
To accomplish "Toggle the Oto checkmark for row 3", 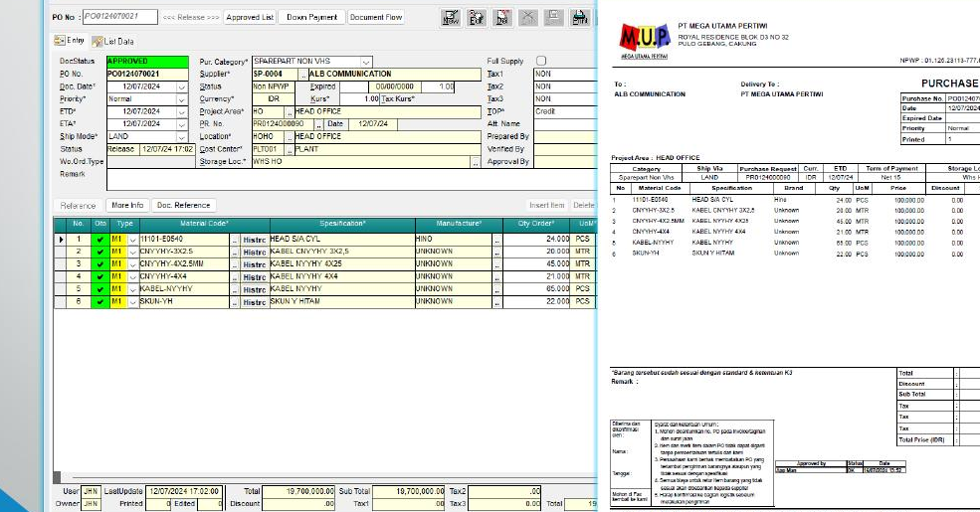I will coord(100,264).
